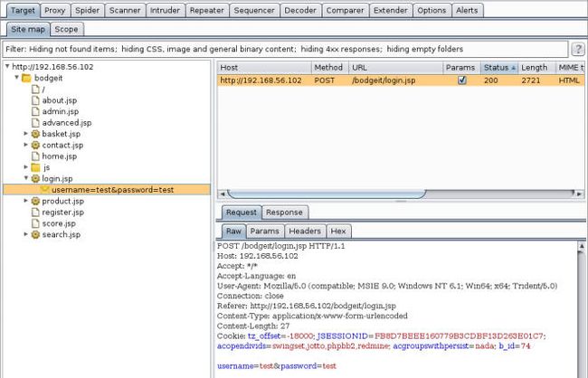
Task: Click the login.jsp gear icon
Action: pos(35,178)
